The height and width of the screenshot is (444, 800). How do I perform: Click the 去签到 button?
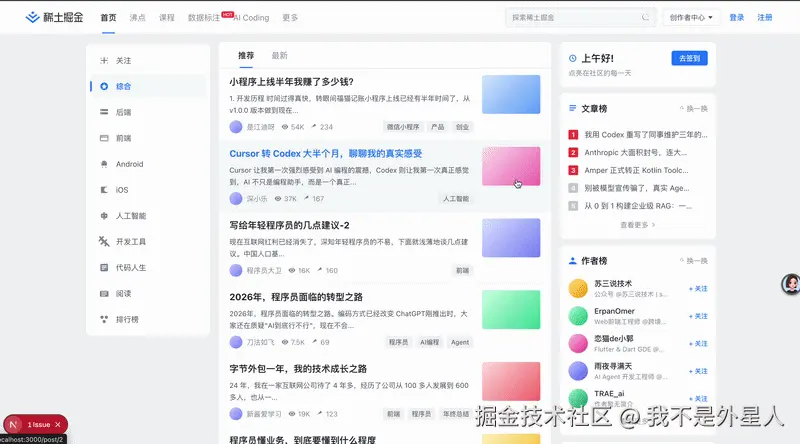click(689, 58)
